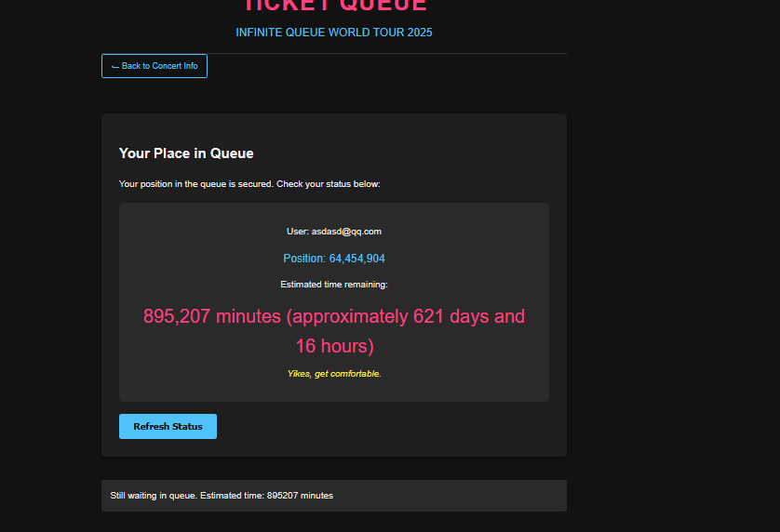Click the Back to Concert Info button
Screen dimensions: 780x532
pyautogui.click(x=155, y=66)
